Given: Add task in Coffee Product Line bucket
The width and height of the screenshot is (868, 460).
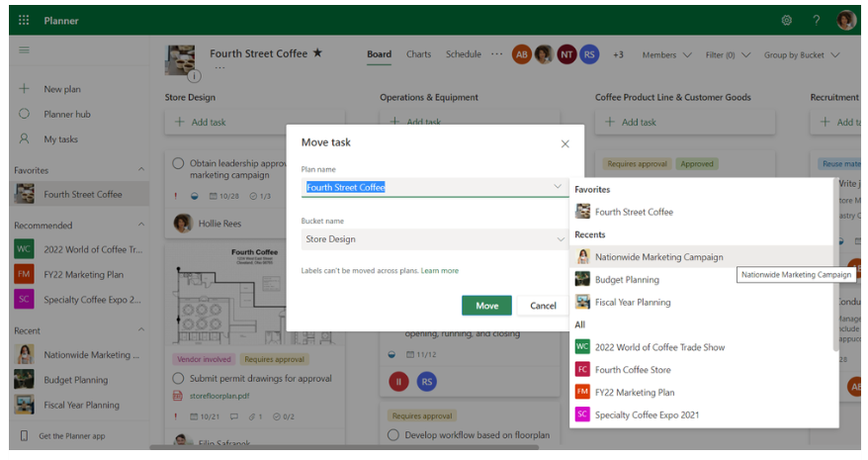Looking at the screenshot, I should point(685,122).
